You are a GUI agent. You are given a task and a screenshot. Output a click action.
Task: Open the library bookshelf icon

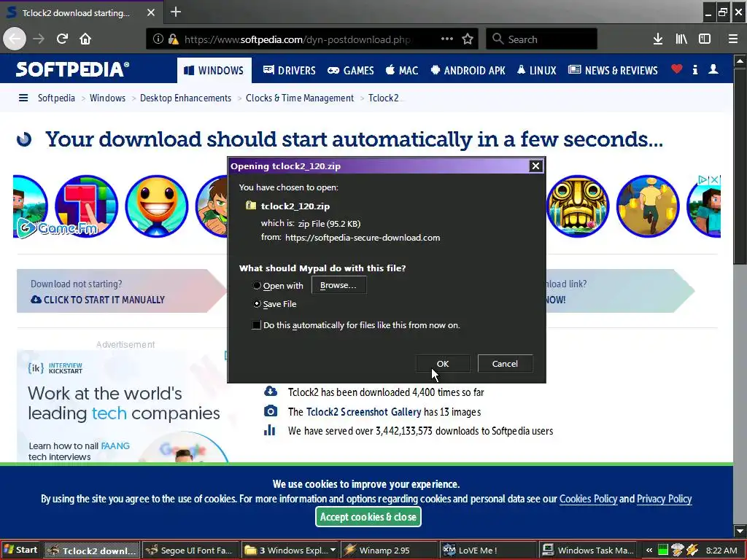681,39
